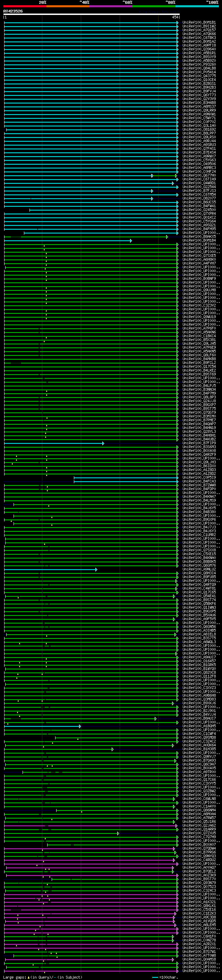The height and width of the screenshot is (980, 222).
Task: Open hit UniRef100_B0M1B1
Action: click(x=199, y=23)
